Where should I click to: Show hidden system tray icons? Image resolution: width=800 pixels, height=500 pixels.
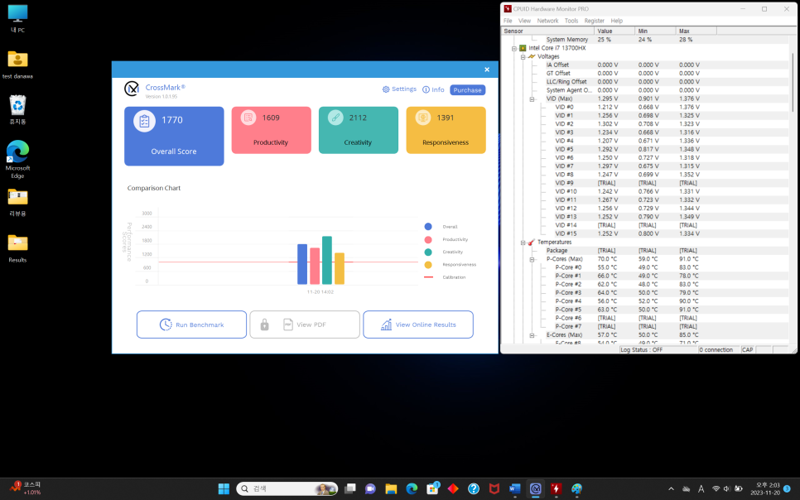point(671,489)
